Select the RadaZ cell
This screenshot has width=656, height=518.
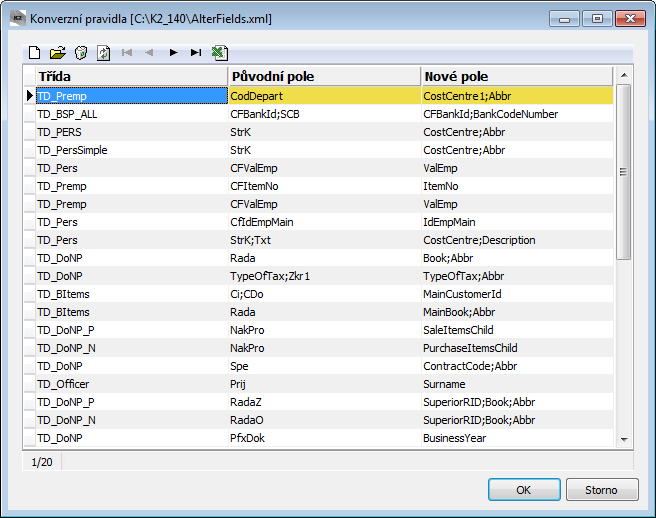click(324, 402)
